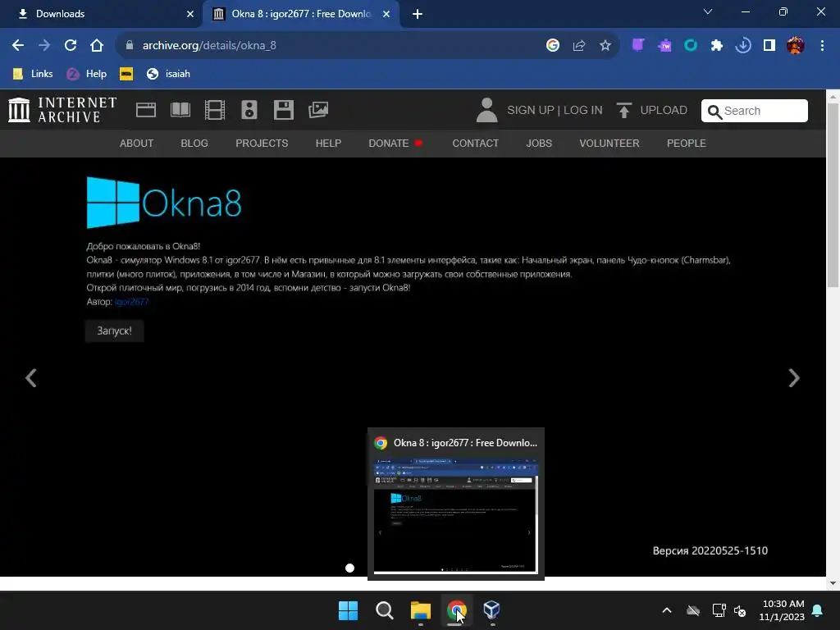This screenshot has width=840, height=630.
Task: Open the notification bell
Action: click(x=818, y=610)
